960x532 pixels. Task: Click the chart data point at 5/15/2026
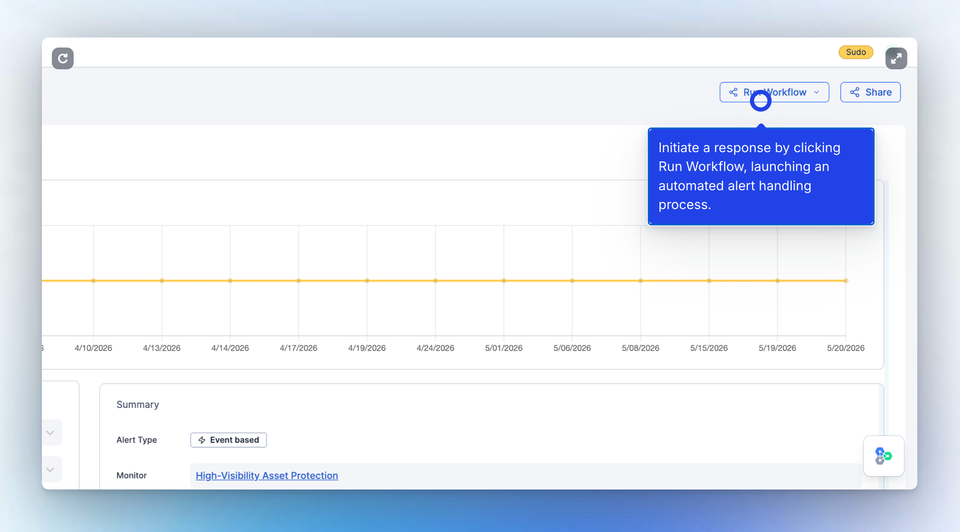[709, 280]
